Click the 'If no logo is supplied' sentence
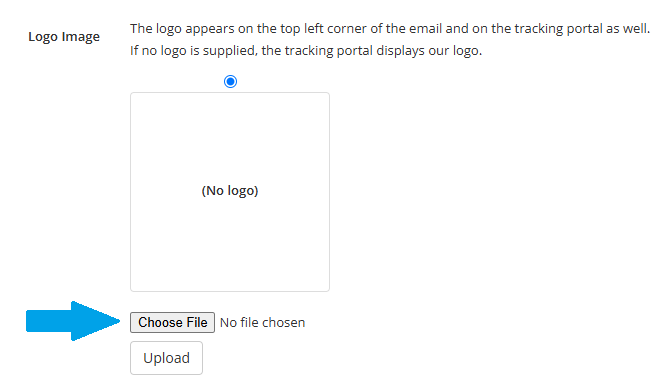The height and width of the screenshot is (386, 670). [306, 50]
